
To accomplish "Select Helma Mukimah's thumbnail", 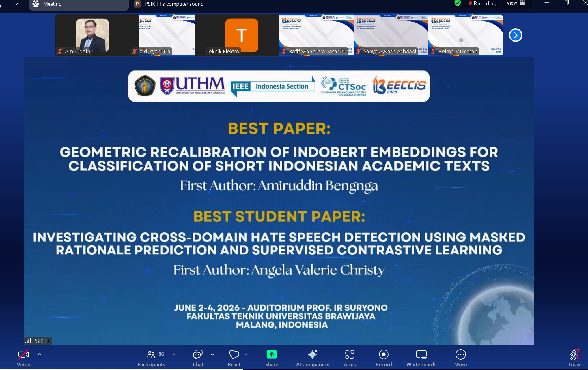I will (x=466, y=35).
